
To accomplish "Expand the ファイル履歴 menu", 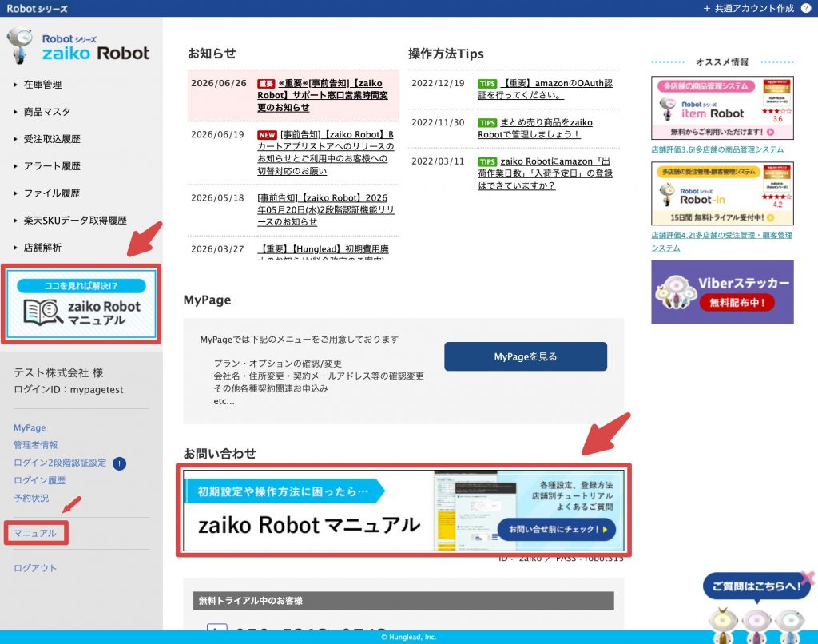I will tap(52, 193).
